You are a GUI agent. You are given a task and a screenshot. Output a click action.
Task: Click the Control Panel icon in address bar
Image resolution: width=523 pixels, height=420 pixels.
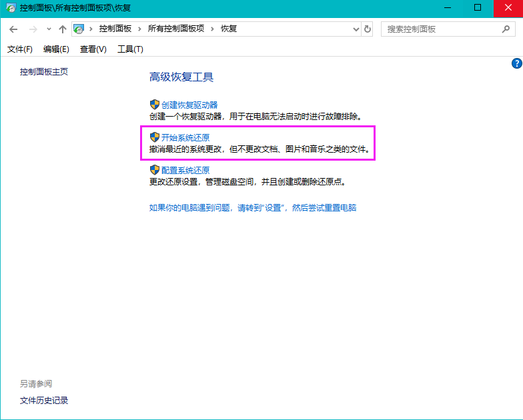pos(79,29)
